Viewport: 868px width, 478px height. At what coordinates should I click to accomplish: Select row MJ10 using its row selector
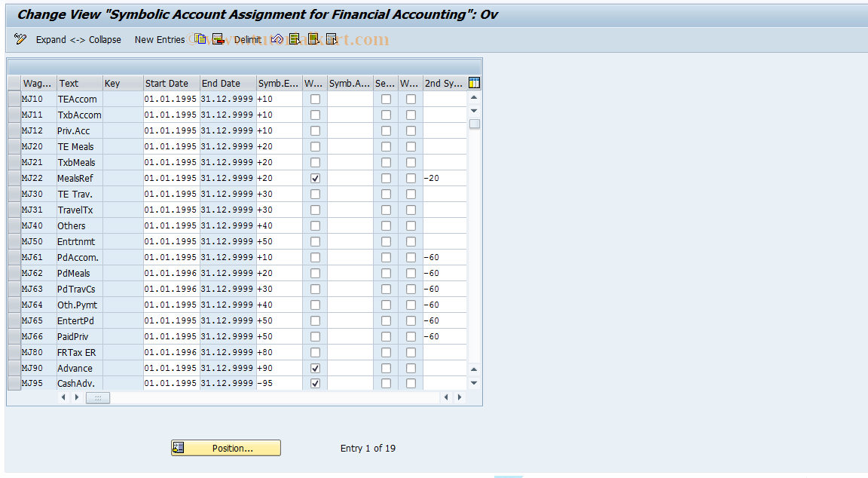click(14, 100)
